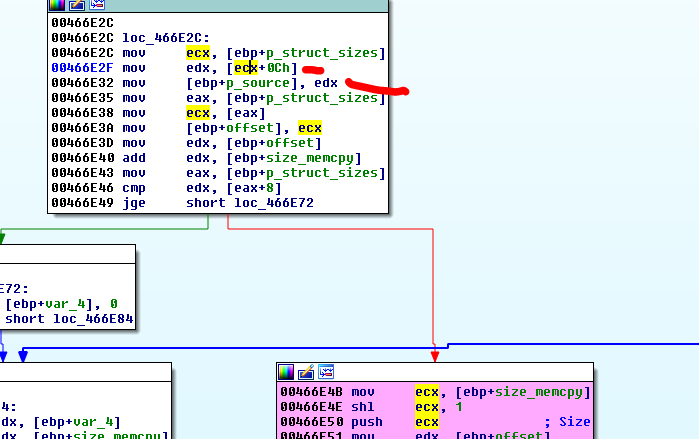Screen dimensions: 699x439
Task: Click the node color icon on top block
Action: click(x=55, y=6)
